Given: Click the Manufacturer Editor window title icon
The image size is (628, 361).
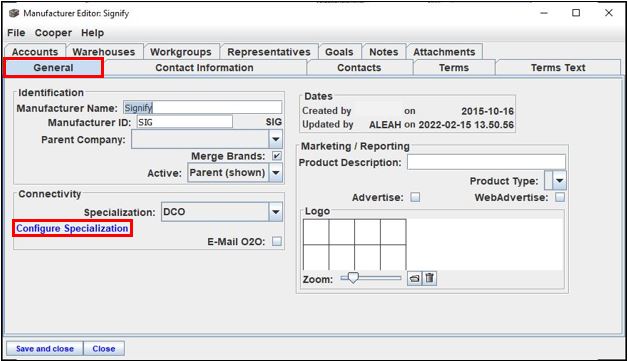Looking at the screenshot, I should [x=14, y=13].
